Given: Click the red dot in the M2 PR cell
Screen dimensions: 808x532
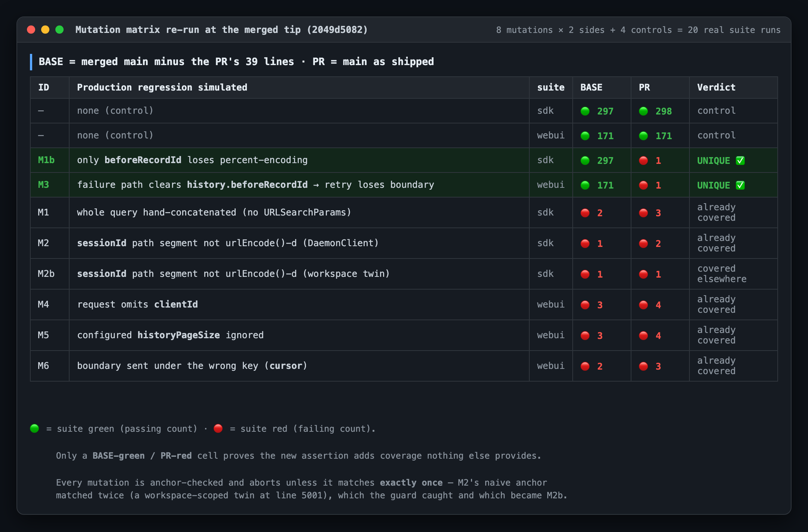Looking at the screenshot, I should click(643, 244).
